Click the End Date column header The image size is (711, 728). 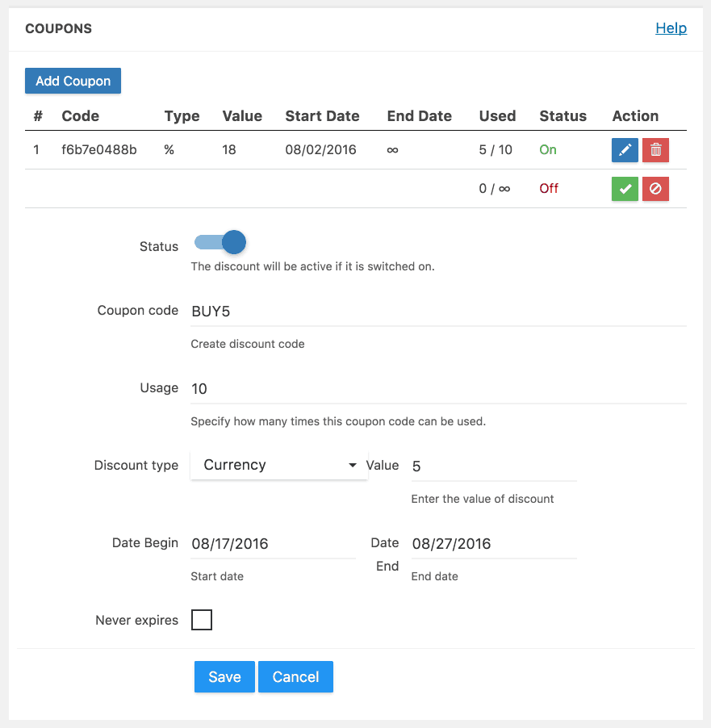pyautogui.click(x=420, y=115)
